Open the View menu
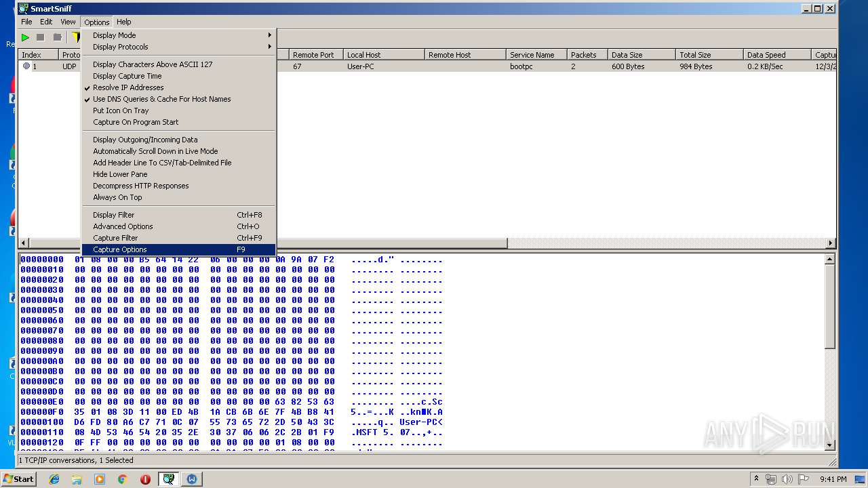868x488 pixels. pyautogui.click(x=68, y=22)
